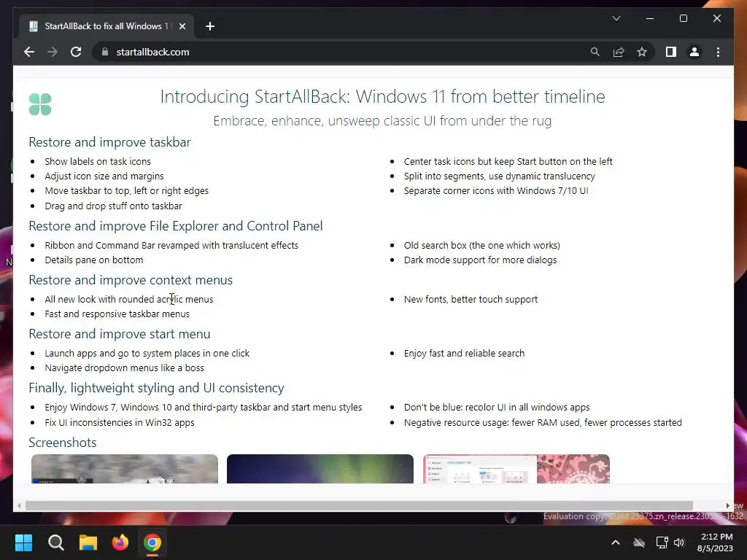This screenshot has width=747, height=560.
Task: Click the padlock site info icon
Action: coord(105,52)
